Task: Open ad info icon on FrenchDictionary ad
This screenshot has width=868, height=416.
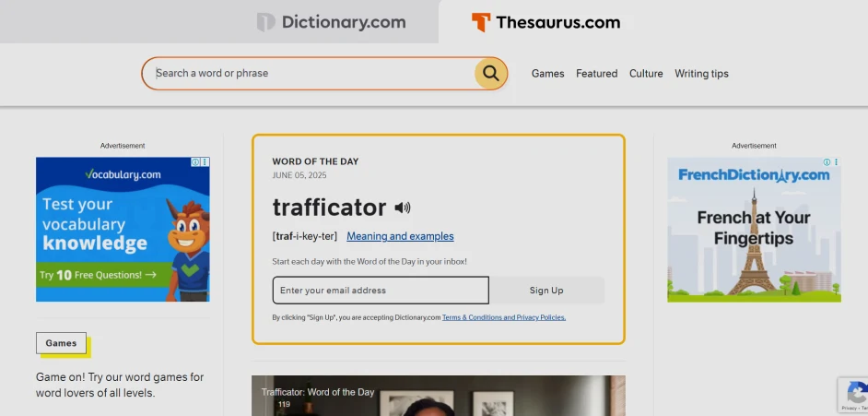Action: tap(827, 162)
